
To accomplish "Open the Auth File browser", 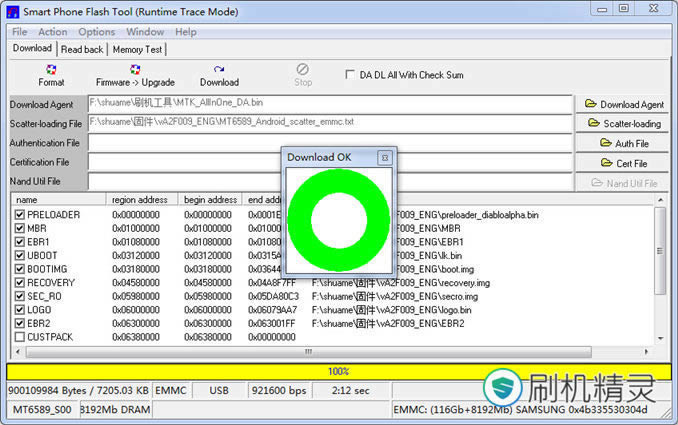I will 624,143.
